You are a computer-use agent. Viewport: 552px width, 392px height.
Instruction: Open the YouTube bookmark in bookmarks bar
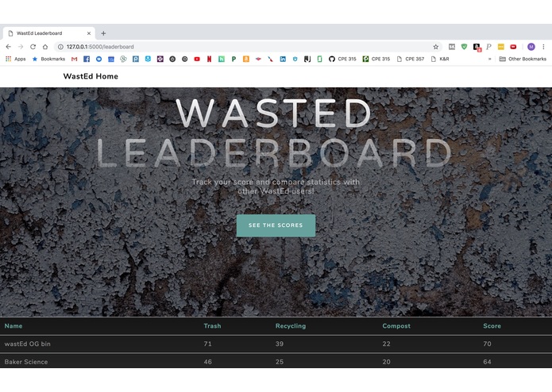197,59
